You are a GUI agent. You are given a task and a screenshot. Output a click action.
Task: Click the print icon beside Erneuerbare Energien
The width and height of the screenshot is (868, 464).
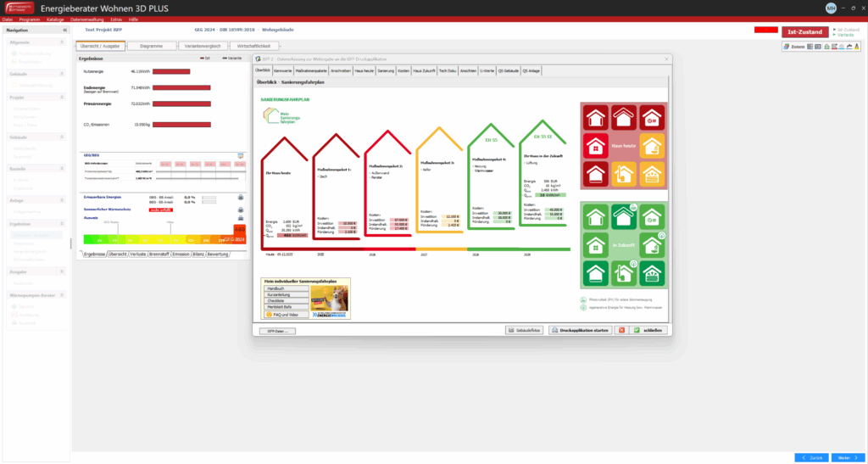pos(240,197)
